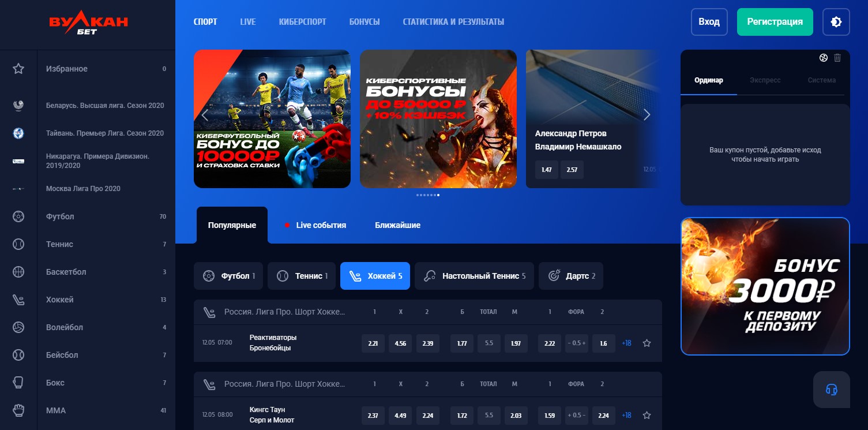868x430 pixels.
Task: Show next banner with right arrow
Action: pyautogui.click(x=647, y=115)
